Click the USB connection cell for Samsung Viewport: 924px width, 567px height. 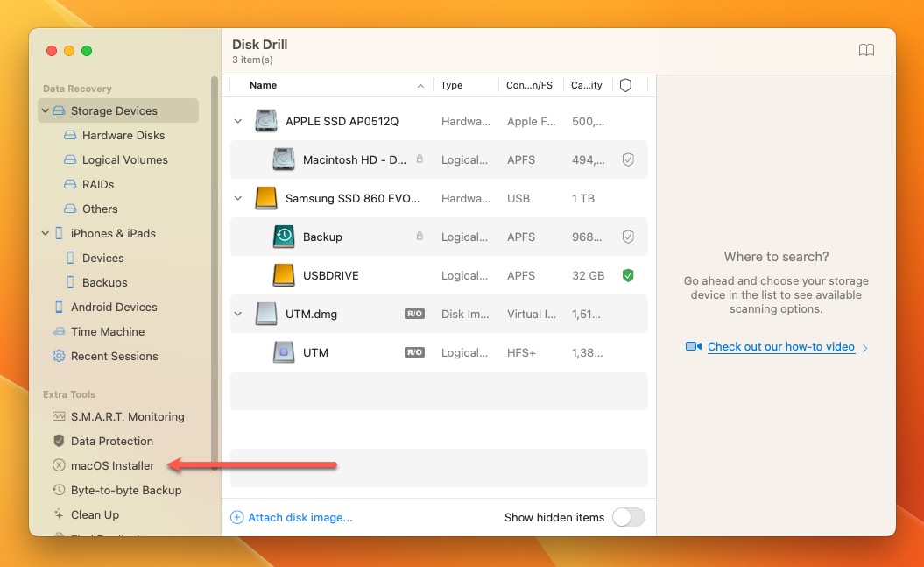(518, 198)
